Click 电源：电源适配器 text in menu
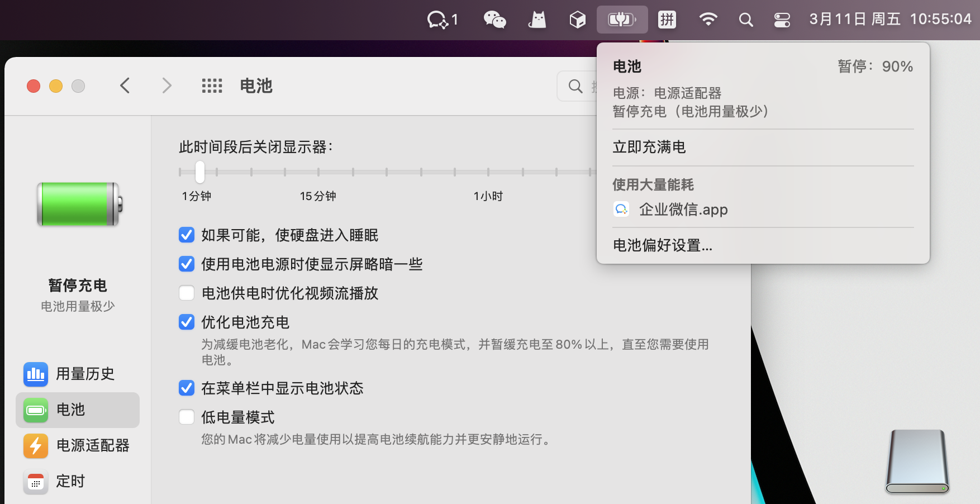The width and height of the screenshot is (980, 504). (x=667, y=93)
